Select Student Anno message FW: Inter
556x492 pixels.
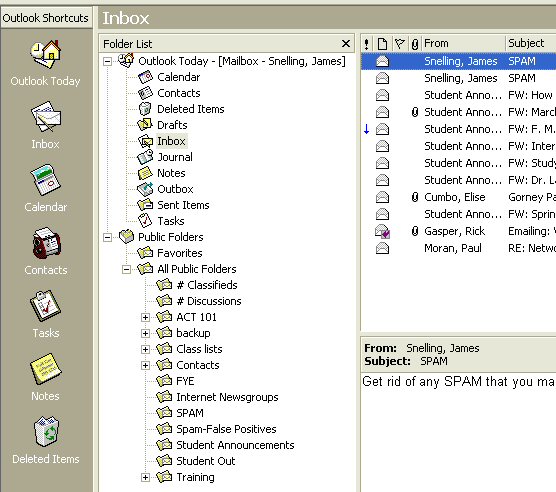458,146
